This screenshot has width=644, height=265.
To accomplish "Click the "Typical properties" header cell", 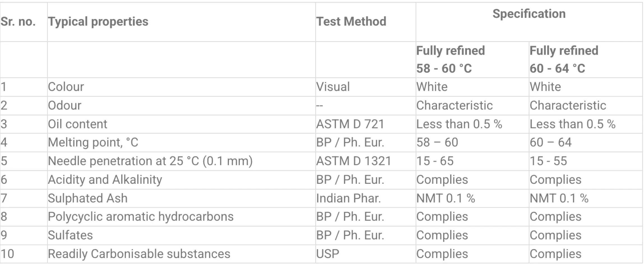I will pos(98,22).
